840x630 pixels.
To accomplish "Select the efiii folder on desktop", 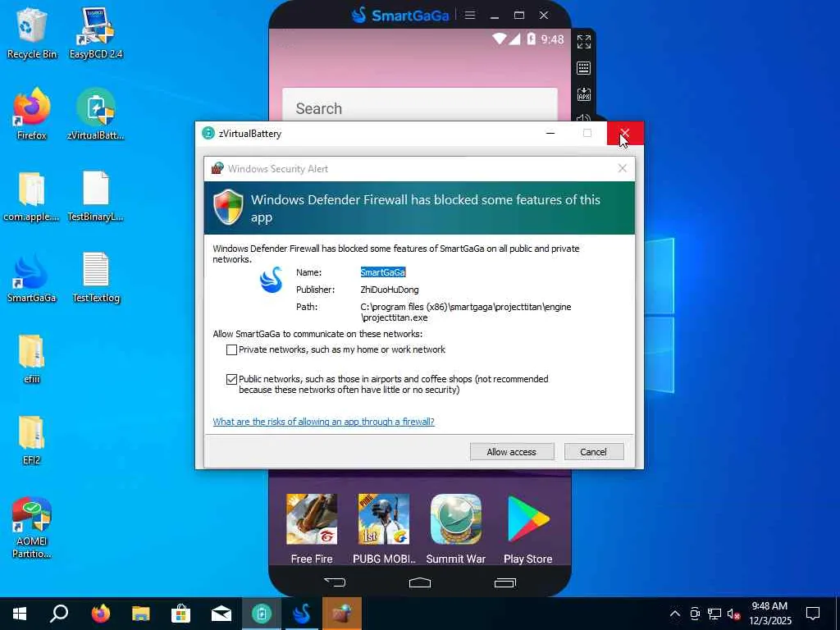I will tap(32, 359).
